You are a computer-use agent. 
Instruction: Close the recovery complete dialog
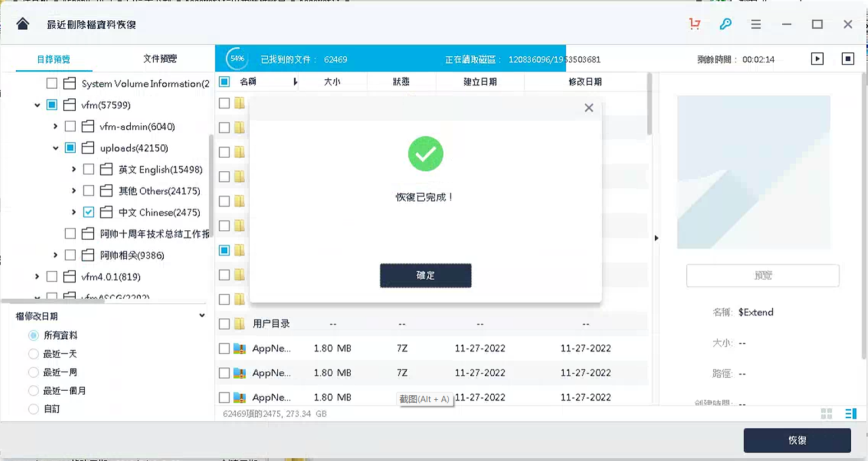point(589,108)
